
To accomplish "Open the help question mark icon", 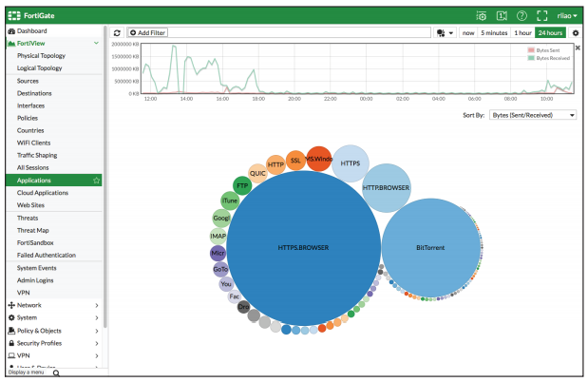I will [x=522, y=15].
